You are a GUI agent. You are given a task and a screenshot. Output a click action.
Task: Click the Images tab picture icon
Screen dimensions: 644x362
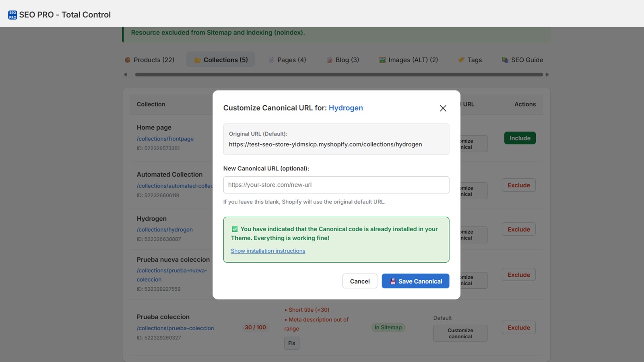(382, 60)
